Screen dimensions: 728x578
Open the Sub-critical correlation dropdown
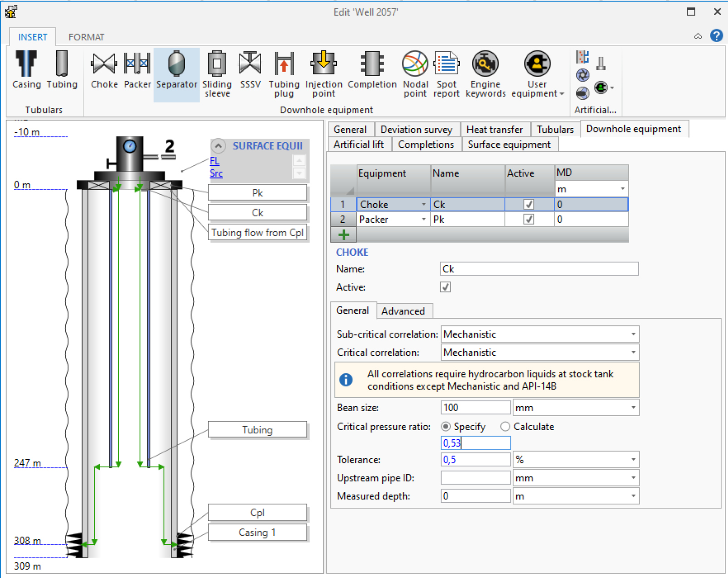(x=633, y=335)
